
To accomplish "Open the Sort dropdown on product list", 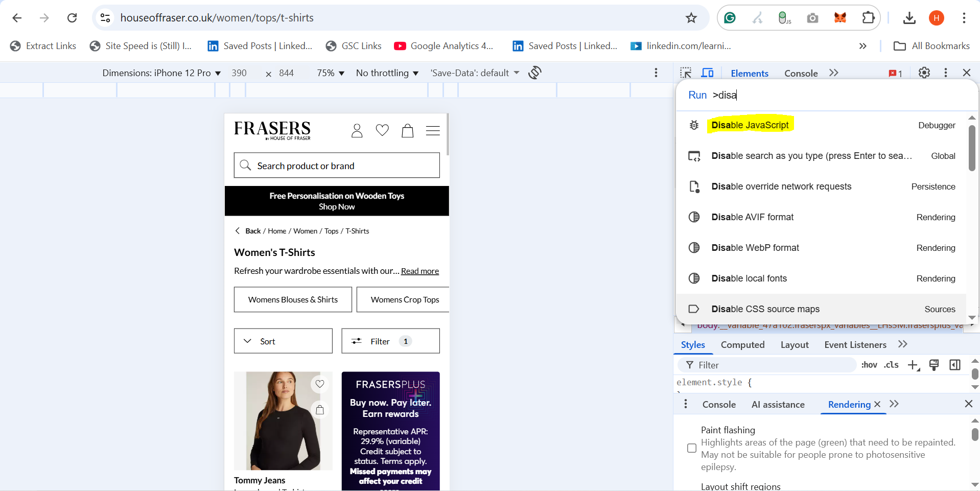I will (x=283, y=341).
